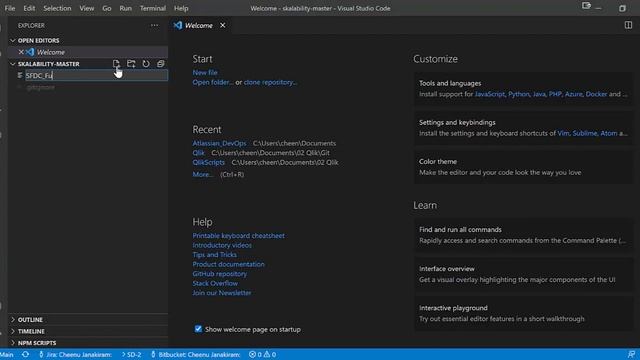Screen dimensions: 640x360
Task: Click the New File icon in explorer header
Action: (116, 64)
